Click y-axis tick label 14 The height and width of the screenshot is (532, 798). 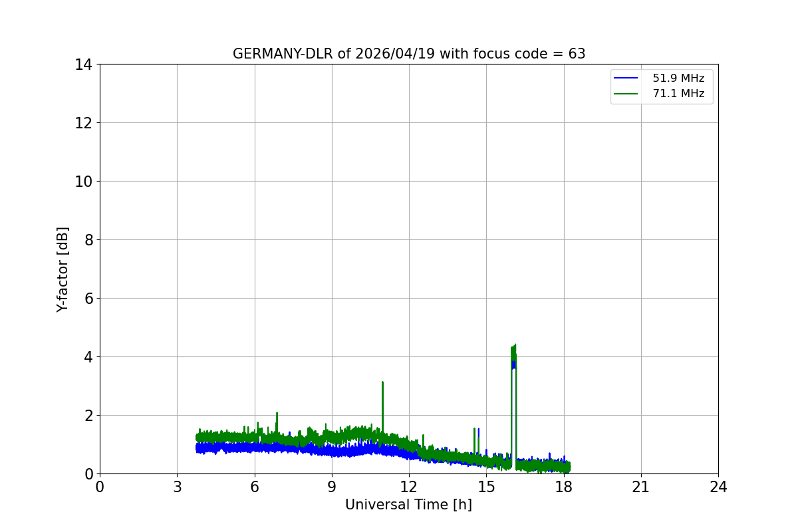(83, 65)
